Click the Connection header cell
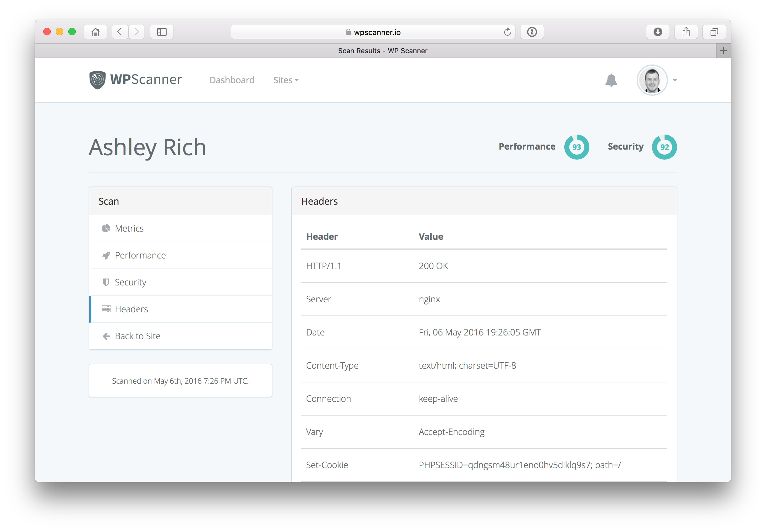 [329, 399]
